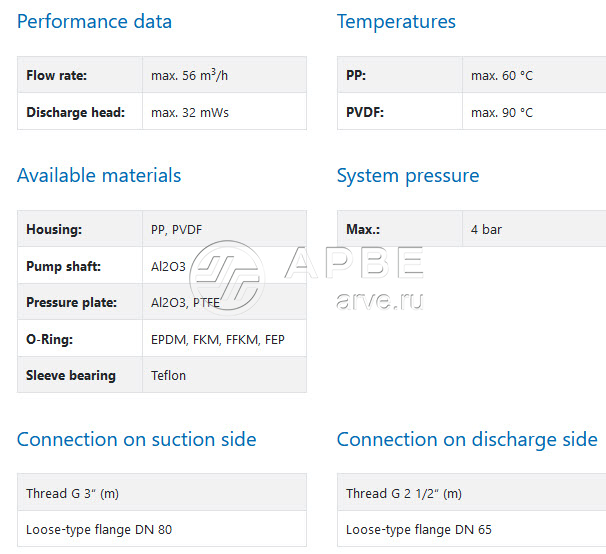Click the PVDF temperature row label
Screen dimensions: 606x554
(365, 112)
